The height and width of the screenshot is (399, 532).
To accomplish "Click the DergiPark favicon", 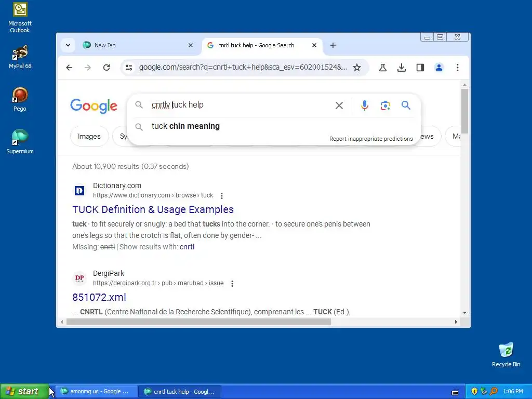I will 79,278.
